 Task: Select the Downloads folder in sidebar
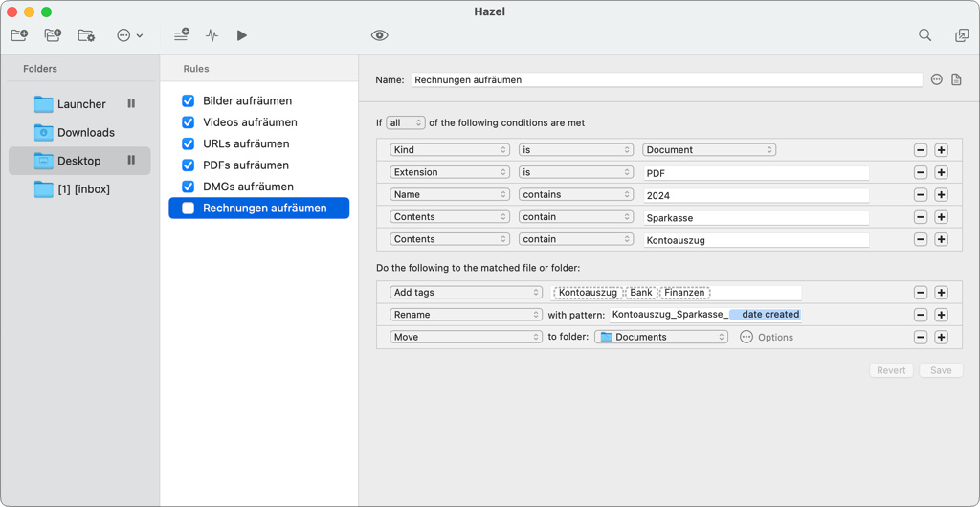pyautogui.click(x=85, y=133)
